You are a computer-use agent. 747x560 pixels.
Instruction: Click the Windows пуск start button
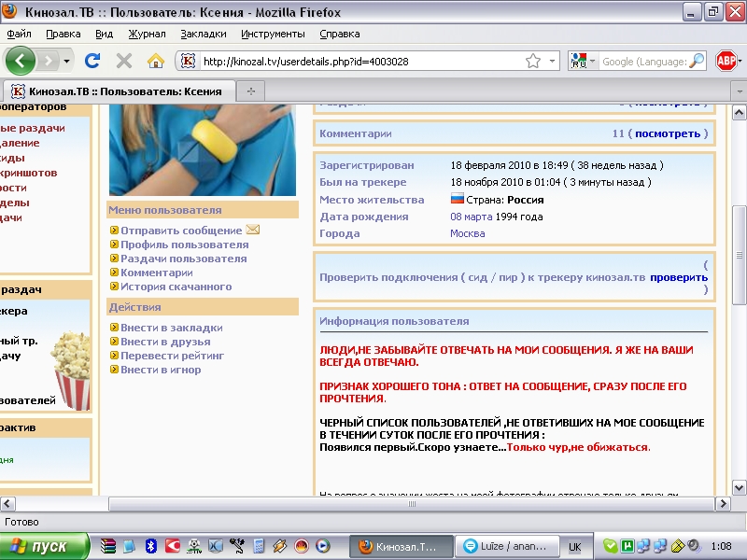[x=44, y=546]
